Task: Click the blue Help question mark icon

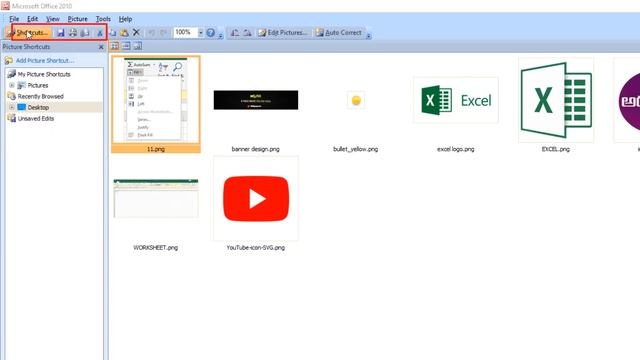Action: (x=211, y=33)
